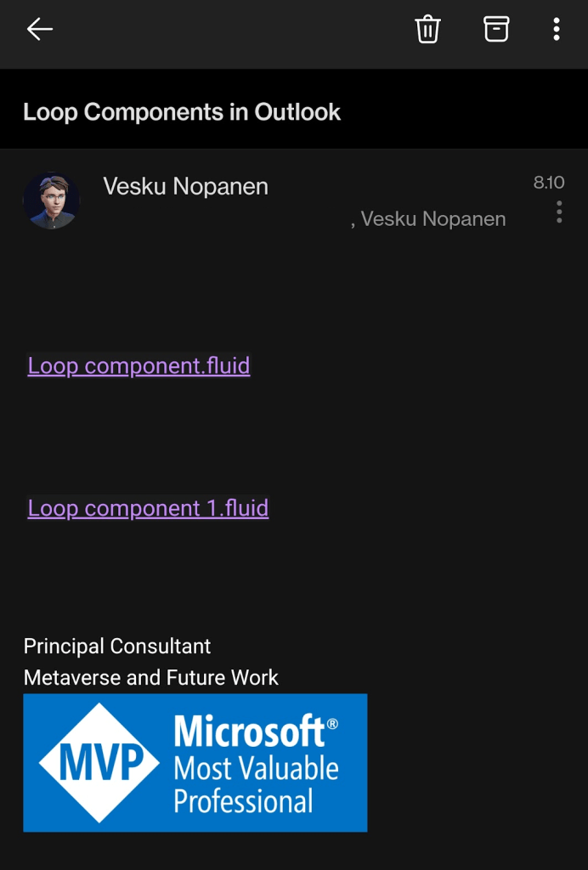Open sender name Vesku Nopanen in large text
The width and height of the screenshot is (588, 870).
(186, 186)
